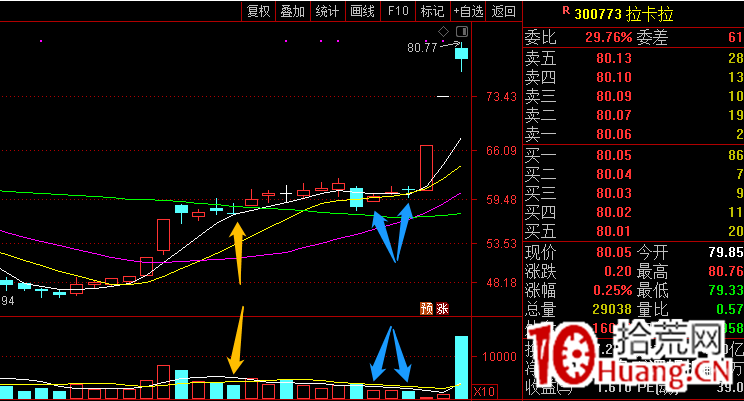Go back using 返回 button
The image size is (744, 401).
(x=503, y=11)
